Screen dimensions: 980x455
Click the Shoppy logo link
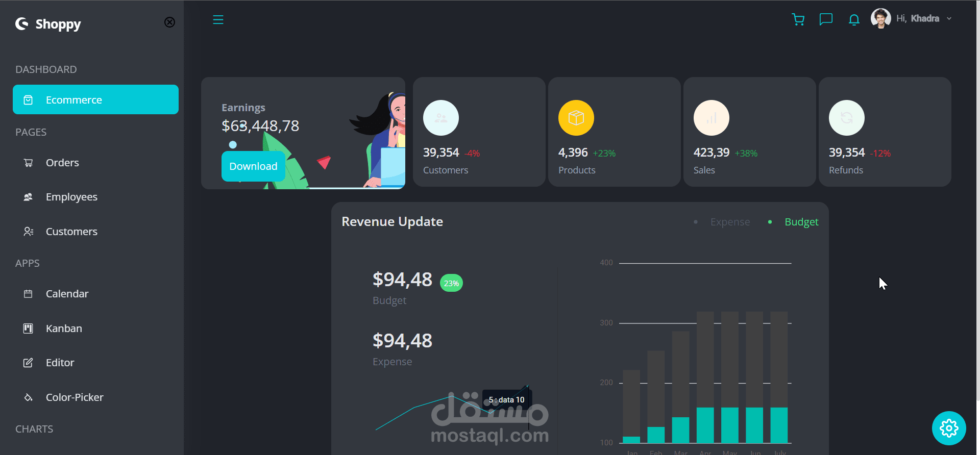tap(48, 24)
